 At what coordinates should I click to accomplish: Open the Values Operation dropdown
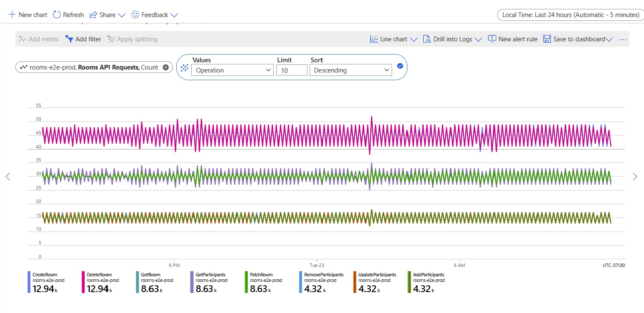pos(232,70)
